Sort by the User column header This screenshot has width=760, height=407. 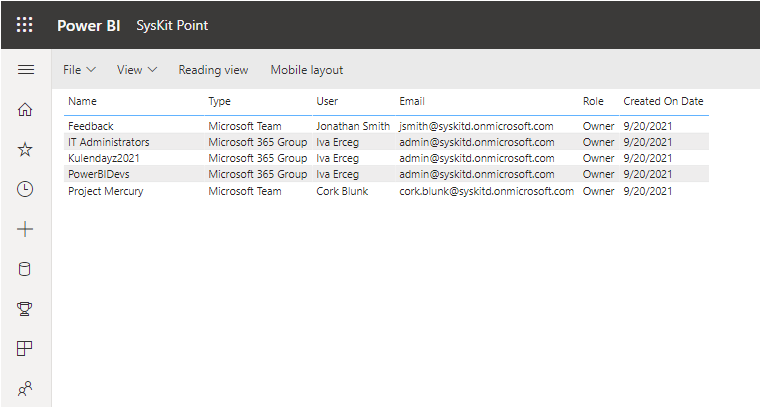327,101
